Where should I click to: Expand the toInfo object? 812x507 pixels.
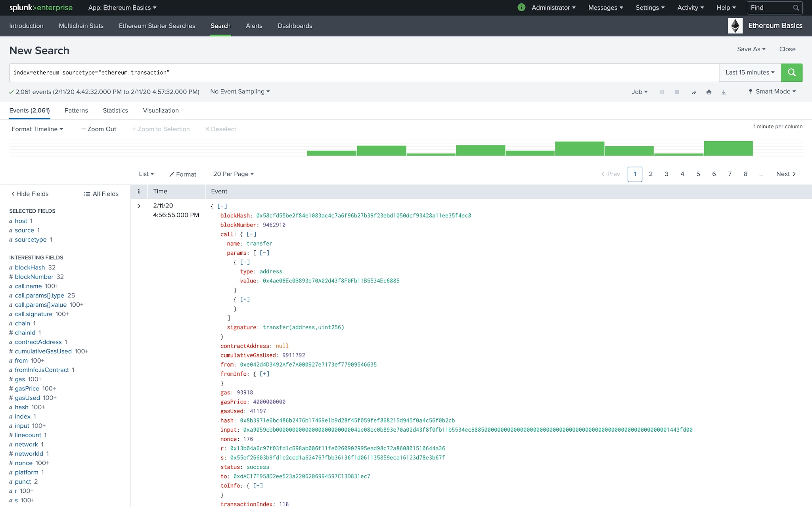coord(258,486)
